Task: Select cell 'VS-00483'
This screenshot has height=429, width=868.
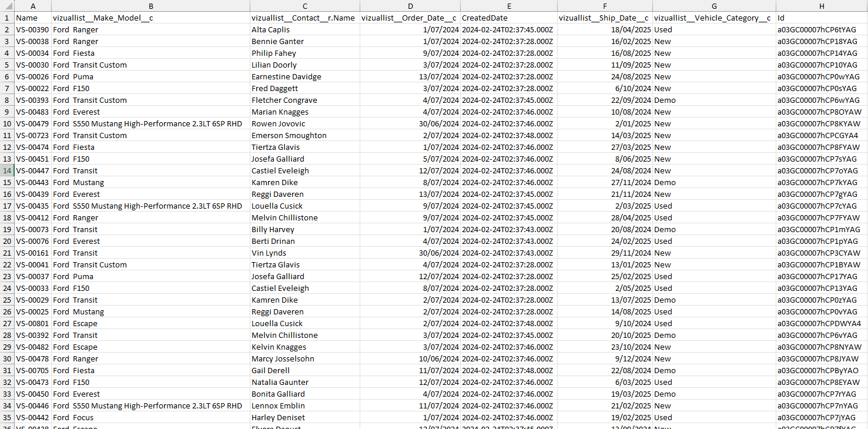Action: click(x=33, y=112)
